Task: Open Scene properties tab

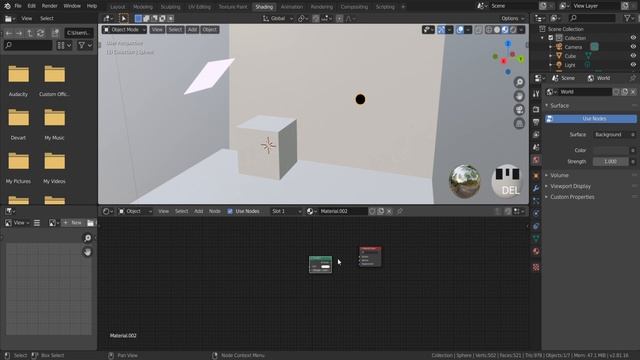Action: click(x=536, y=147)
